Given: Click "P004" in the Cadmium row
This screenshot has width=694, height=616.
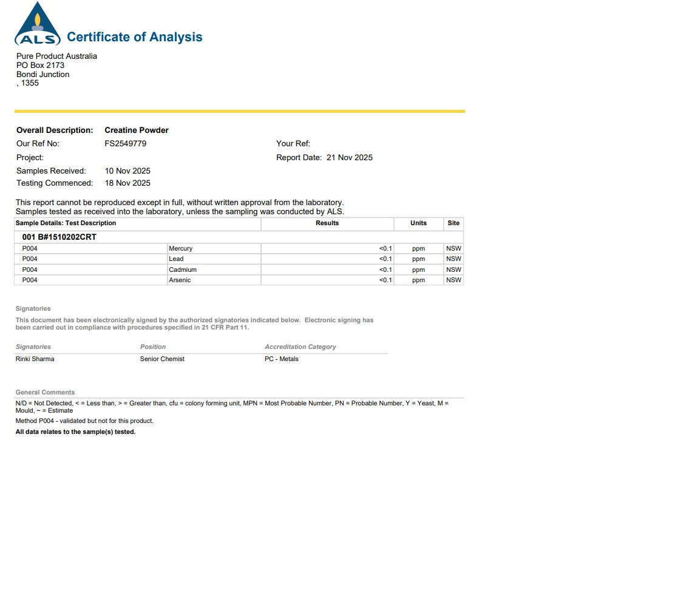Looking at the screenshot, I should coord(30,269).
